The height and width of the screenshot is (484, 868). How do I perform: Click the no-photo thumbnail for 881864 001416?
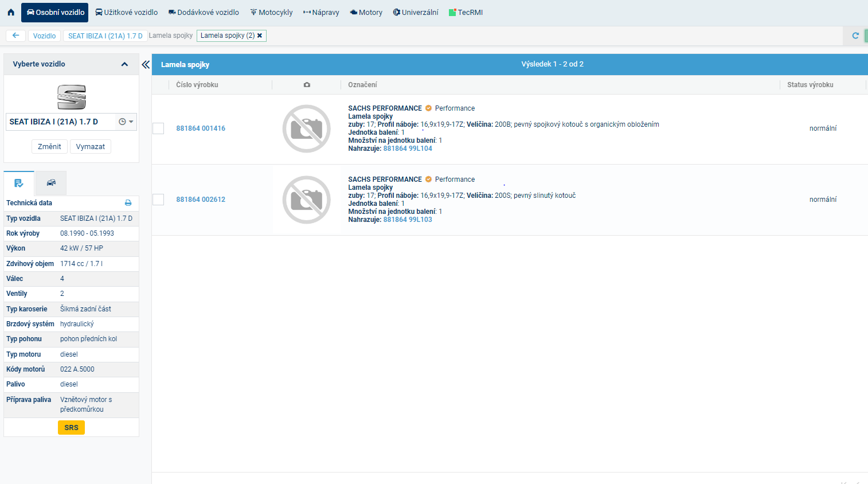tap(307, 128)
